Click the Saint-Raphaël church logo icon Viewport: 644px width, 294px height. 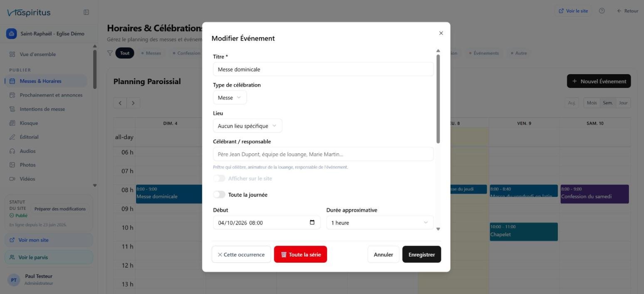pyautogui.click(x=12, y=34)
